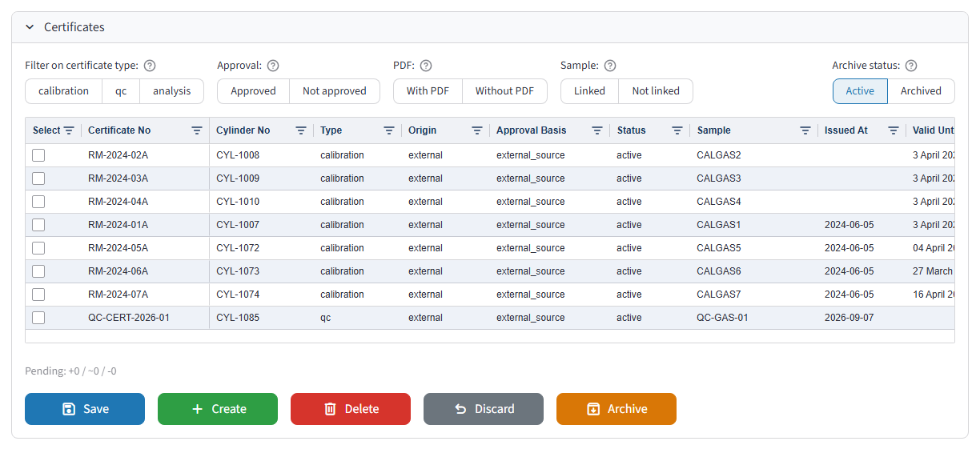Select Archived archive status
Screen dimensions: 980x449
pos(921,91)
